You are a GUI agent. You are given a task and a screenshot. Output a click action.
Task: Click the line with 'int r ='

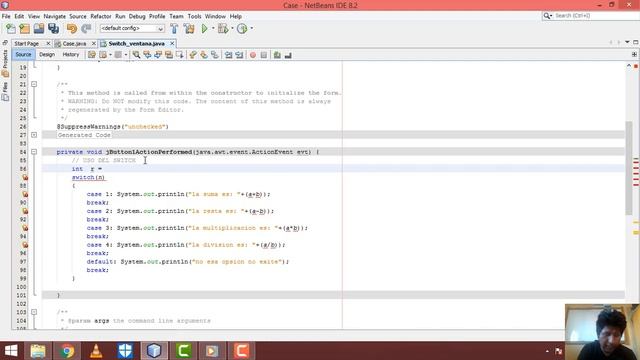tap(333, 169)
